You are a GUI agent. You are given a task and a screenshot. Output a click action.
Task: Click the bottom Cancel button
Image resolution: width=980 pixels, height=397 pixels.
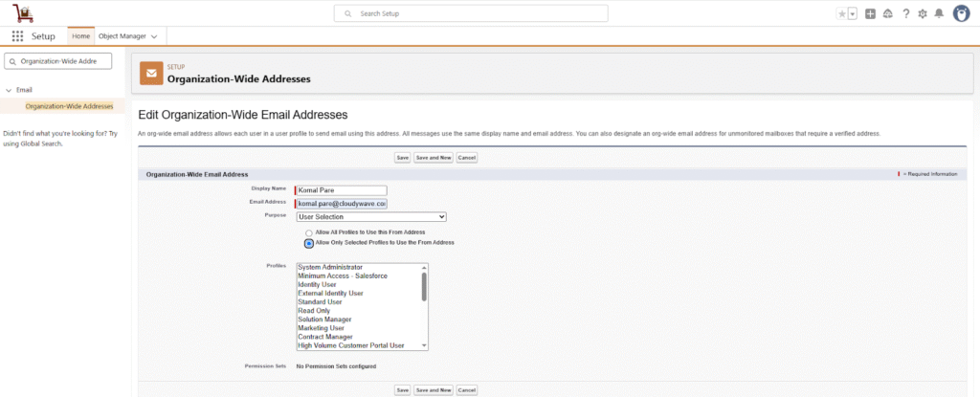tap(467, 390)
